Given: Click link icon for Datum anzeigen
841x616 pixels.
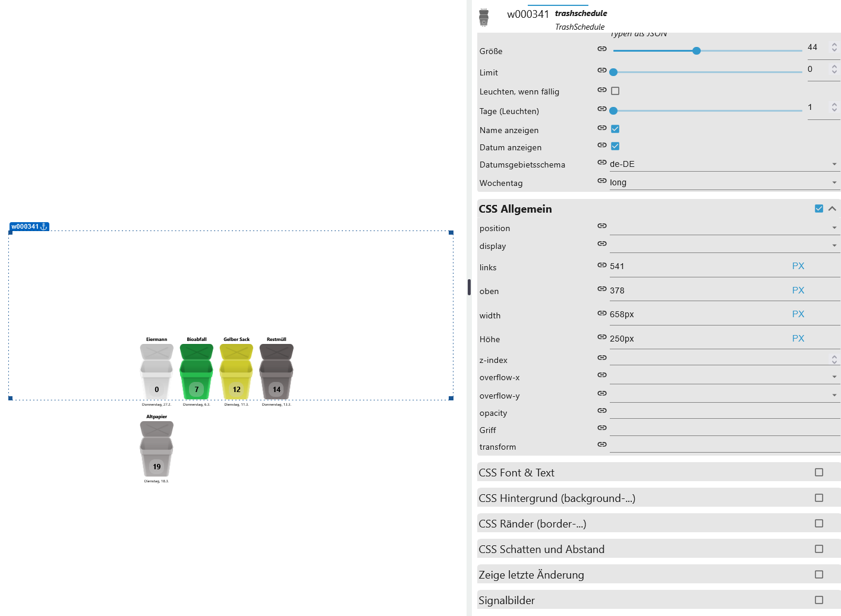Looking at the screenshot, I should (x=602, y=145).
